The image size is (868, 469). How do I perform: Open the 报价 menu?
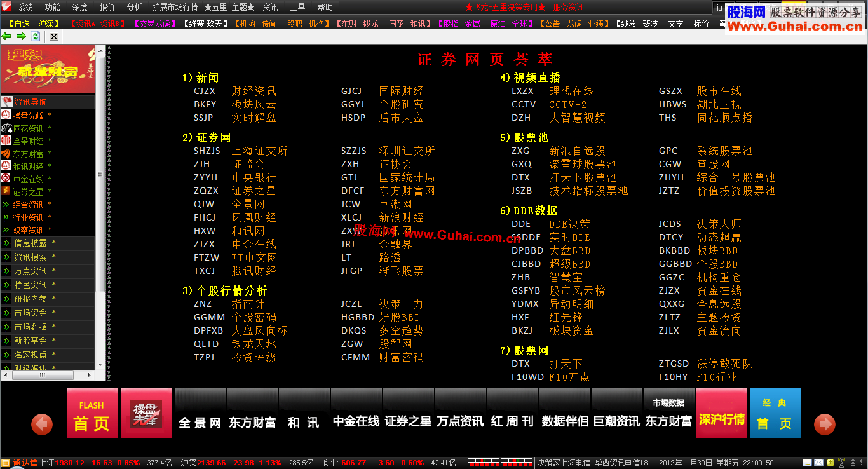coord(107,8)
